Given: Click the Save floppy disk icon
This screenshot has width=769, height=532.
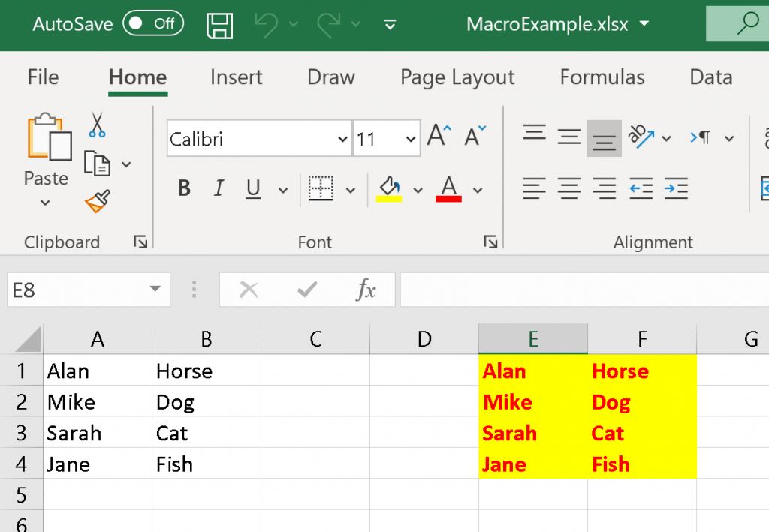Looking at the screenshot, I should pos(219,25).
